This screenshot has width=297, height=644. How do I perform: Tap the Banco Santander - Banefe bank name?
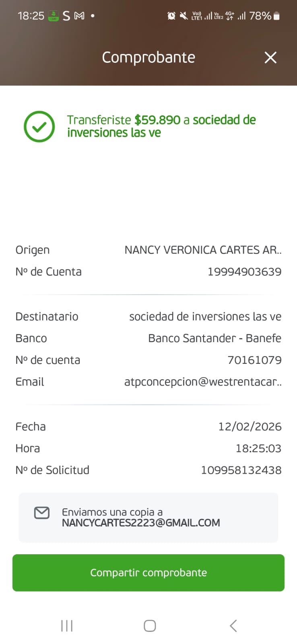(x=215, y=338)
